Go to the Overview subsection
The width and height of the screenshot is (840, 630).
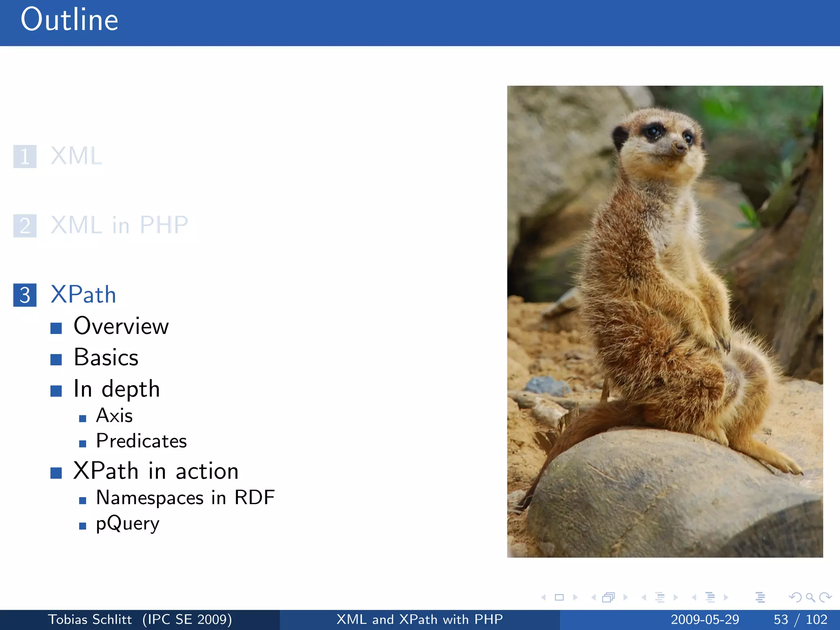click(121, 326)
